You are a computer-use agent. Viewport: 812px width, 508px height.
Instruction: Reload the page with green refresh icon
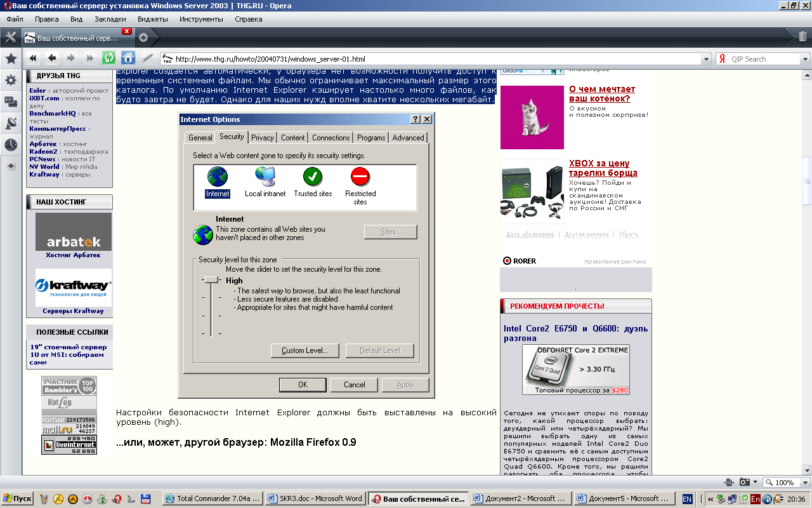coord(109,58)
